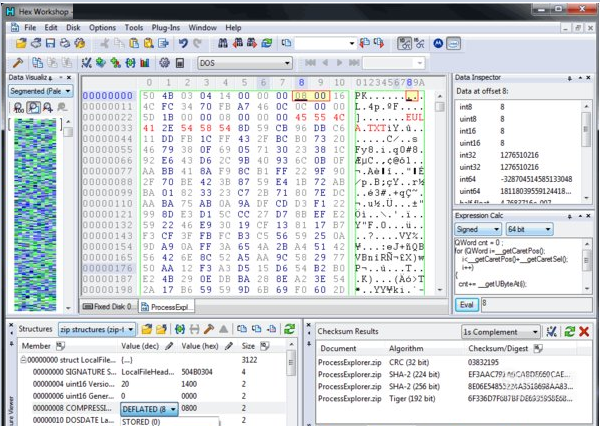Click the blue undo arrow icon

[x=183, y=43]
